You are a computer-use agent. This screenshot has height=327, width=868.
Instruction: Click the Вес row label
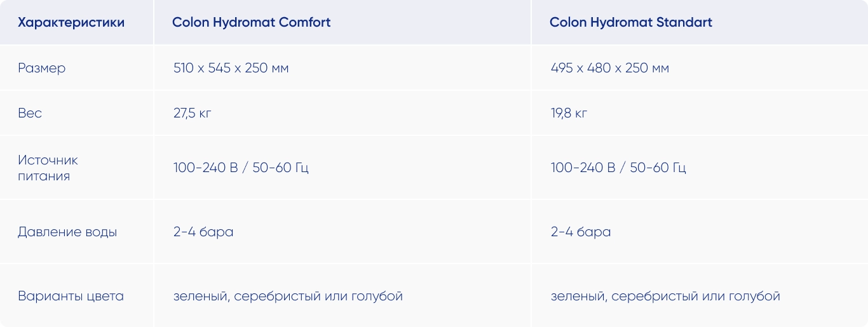click(x=30, y=113)
